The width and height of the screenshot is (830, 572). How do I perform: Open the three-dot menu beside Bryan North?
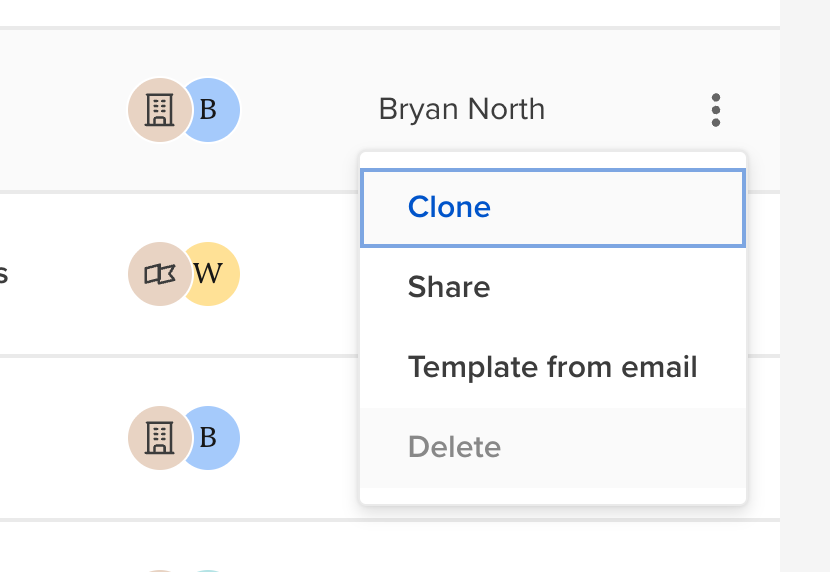point(716,110)
